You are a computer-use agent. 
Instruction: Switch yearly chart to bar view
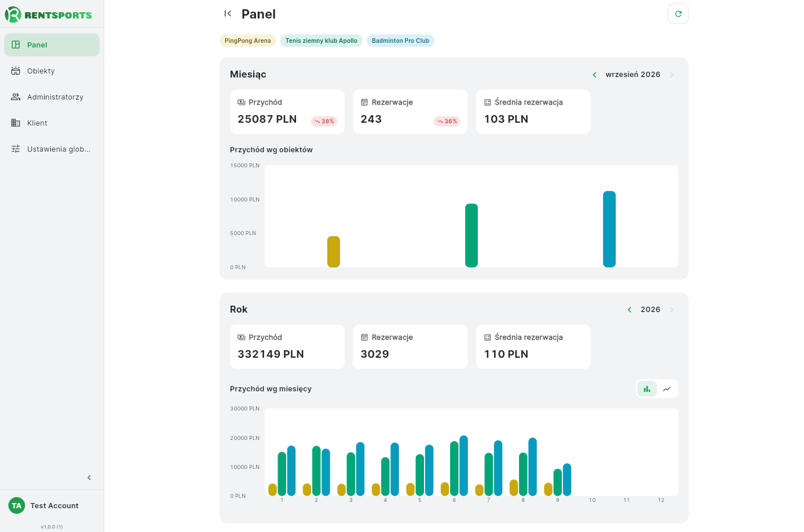pos(647,389)
